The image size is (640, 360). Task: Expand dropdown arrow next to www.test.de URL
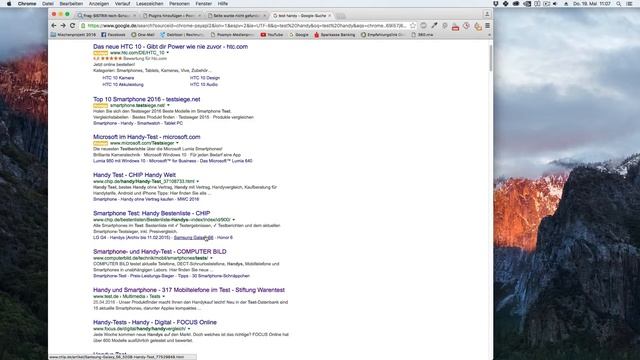click(163, 296)
